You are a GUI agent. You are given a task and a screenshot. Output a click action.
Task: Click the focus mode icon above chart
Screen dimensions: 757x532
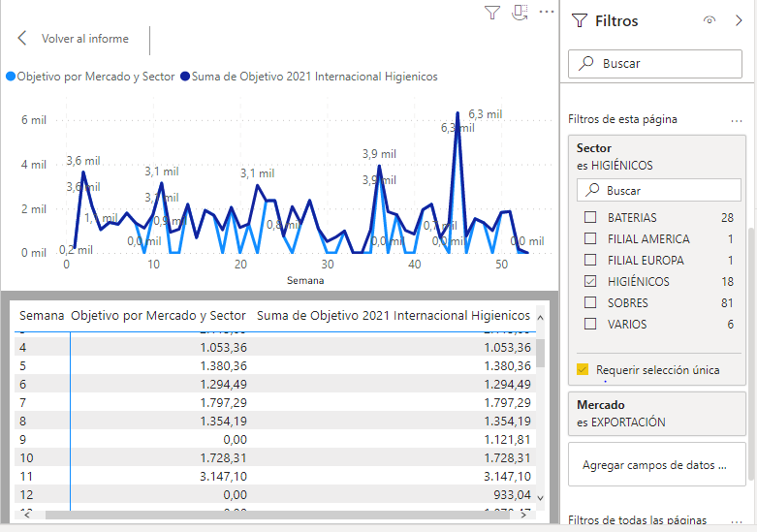(x=520, y=13)
